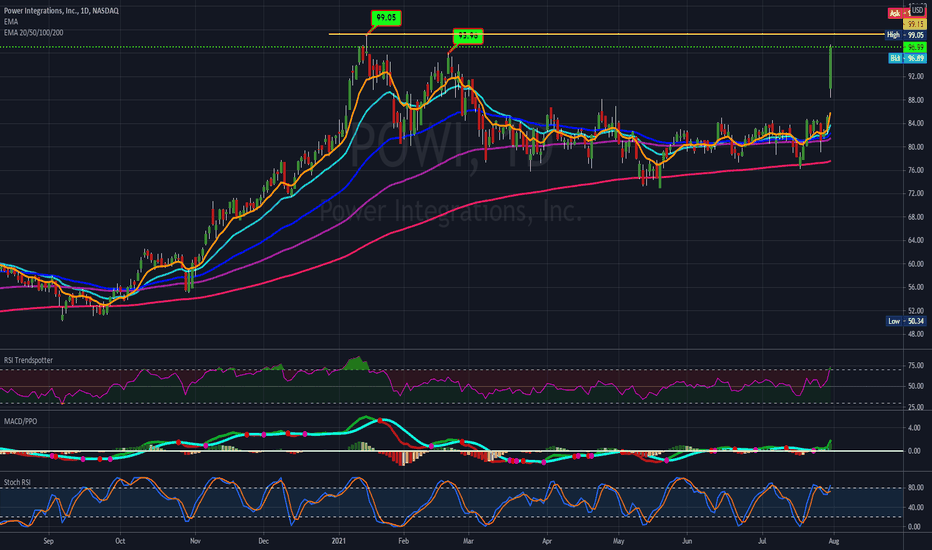Click the Mar label on time axis
This screenshot has width=932, height=550.
point(468,542)
